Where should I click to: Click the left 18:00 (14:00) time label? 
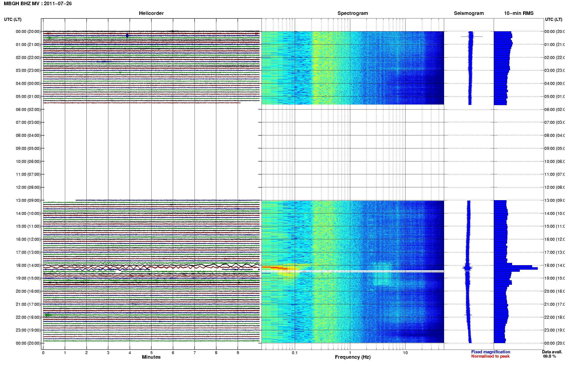[x=28, y=265]
